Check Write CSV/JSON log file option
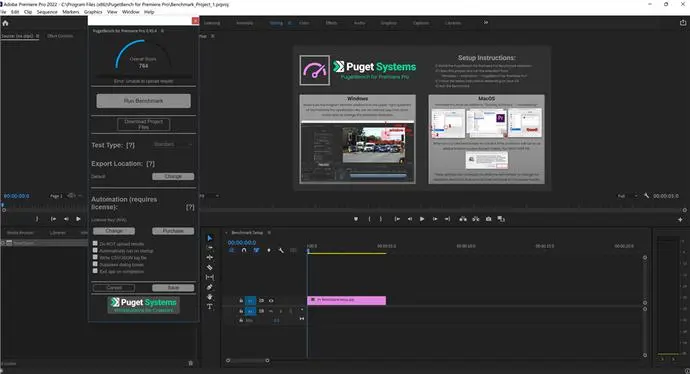690x374 pixels. tap(95, 257)
